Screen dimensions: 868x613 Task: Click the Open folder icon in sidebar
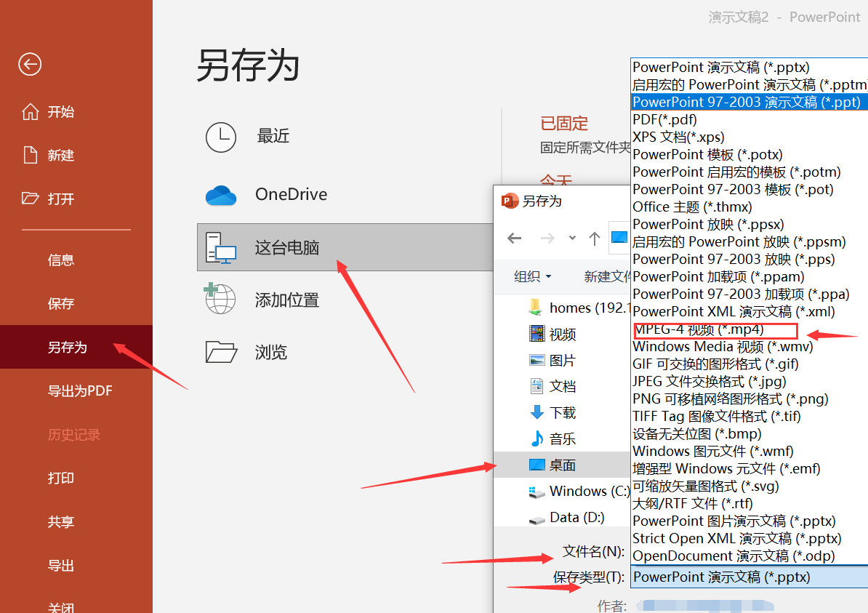point(30,198)
